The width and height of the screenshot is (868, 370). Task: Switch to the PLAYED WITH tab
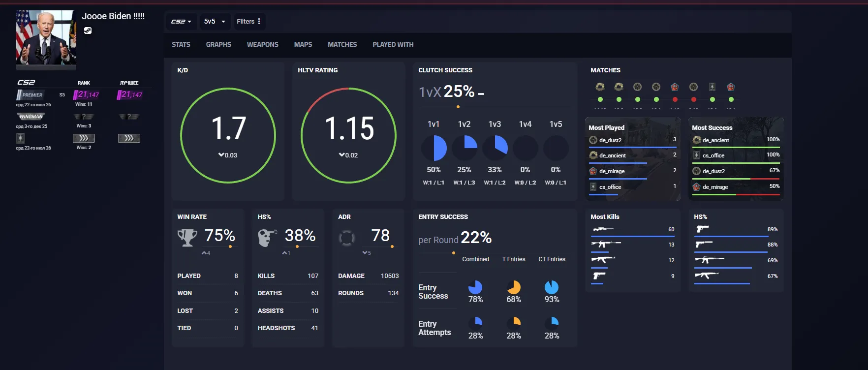click(393, 45)
